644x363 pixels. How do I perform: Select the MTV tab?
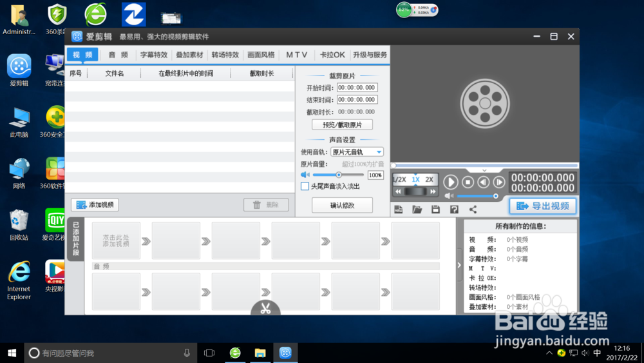[x=296, y=55]
